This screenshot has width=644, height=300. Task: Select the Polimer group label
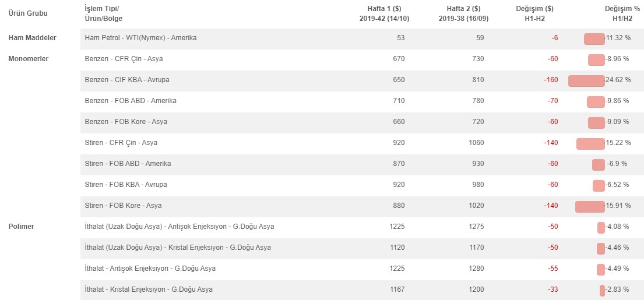pyautogui.click(x=22, y=227)
